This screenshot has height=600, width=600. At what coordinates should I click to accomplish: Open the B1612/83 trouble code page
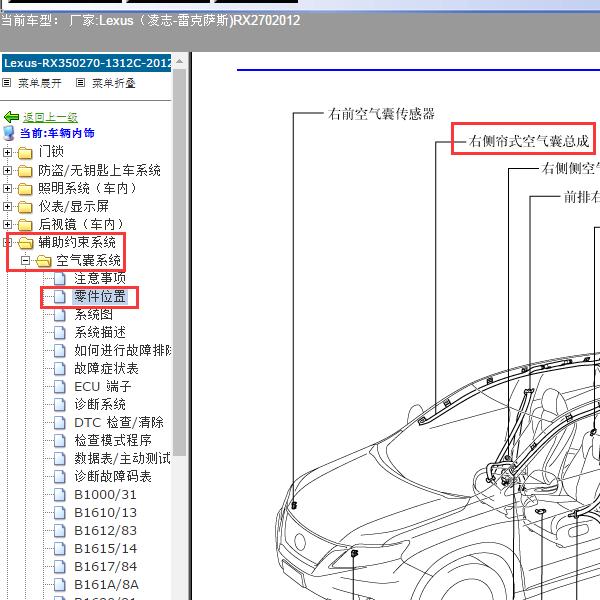tap(105, 530)
